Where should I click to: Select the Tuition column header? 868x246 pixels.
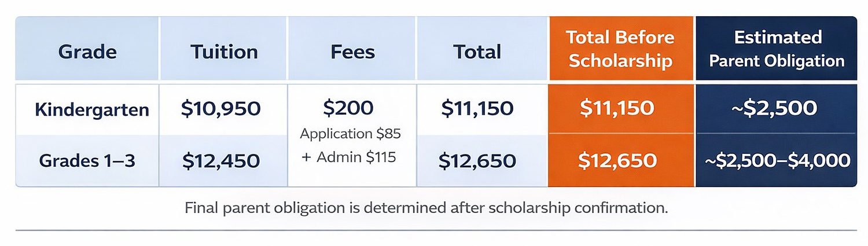coord(224,52)
